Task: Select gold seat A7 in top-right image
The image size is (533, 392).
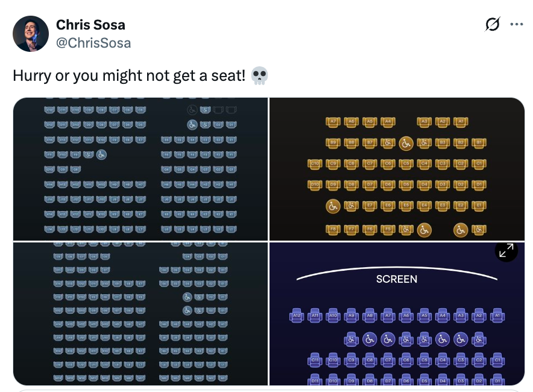Action: tap(332, 122)
